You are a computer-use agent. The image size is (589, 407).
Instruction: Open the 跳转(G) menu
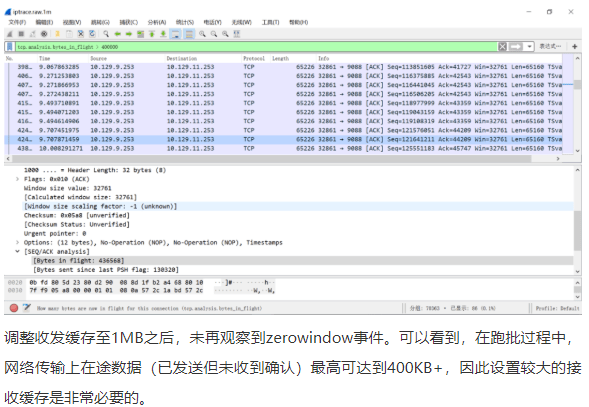[100, 23]
